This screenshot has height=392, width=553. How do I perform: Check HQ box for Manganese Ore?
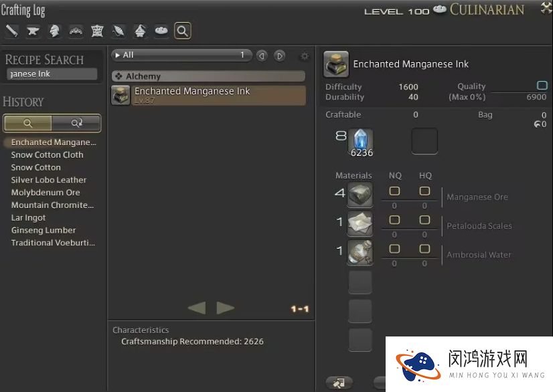pos(424,191)
